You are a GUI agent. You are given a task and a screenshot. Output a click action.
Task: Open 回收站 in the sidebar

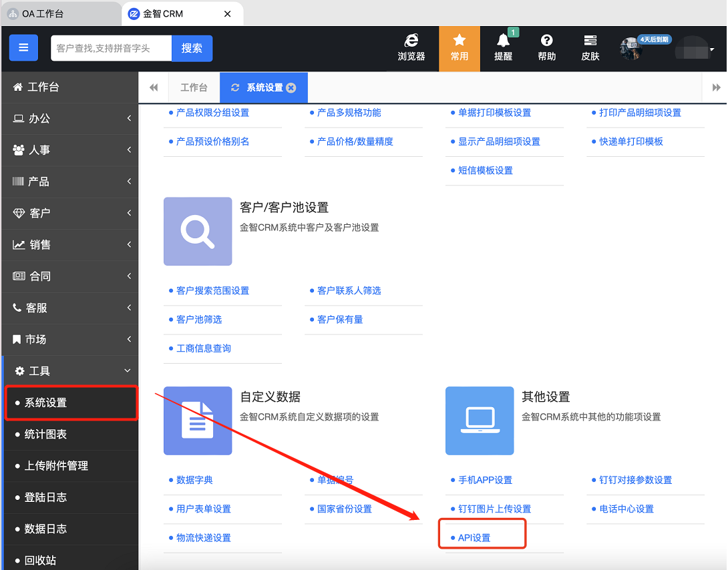71,560
